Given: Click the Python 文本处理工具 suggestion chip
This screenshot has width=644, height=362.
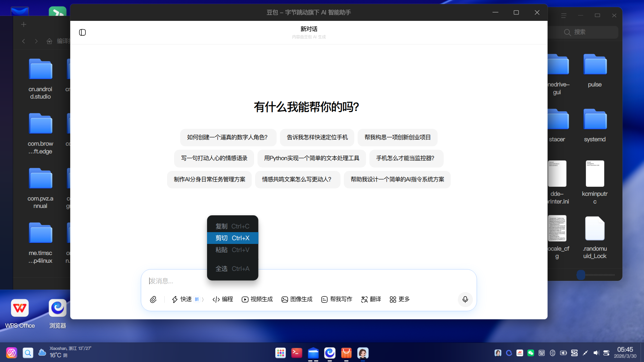Looking at the screenshot, I should point(312,158).
